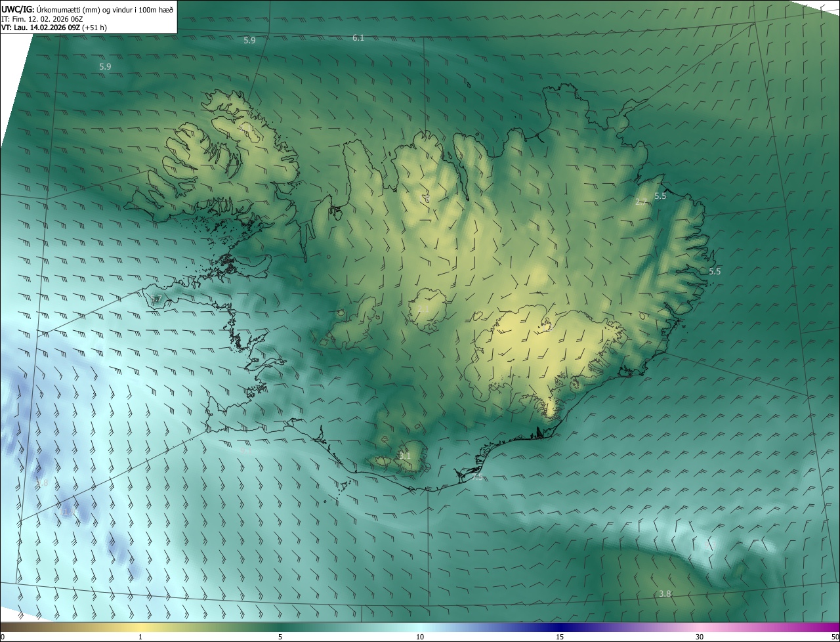Click the 2.7 value label in east Iceland
The width and height of the screenshot is (840, 642).
(x=642, y=202)
